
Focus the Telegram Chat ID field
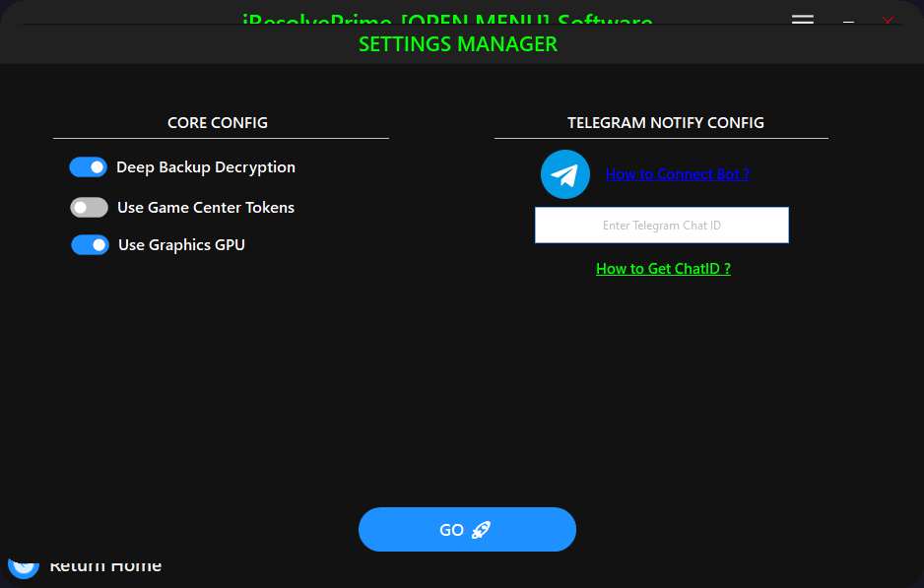tap(662, 226)
